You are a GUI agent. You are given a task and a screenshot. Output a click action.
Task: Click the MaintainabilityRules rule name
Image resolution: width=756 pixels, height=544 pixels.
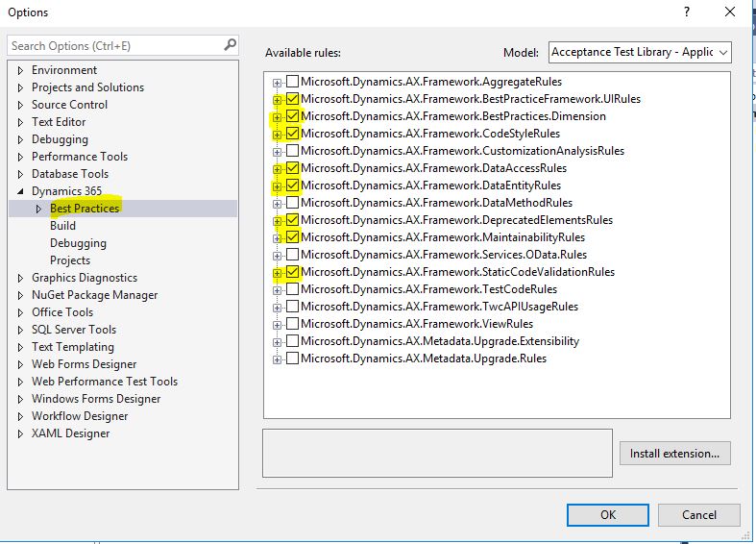tap(443, 237)
